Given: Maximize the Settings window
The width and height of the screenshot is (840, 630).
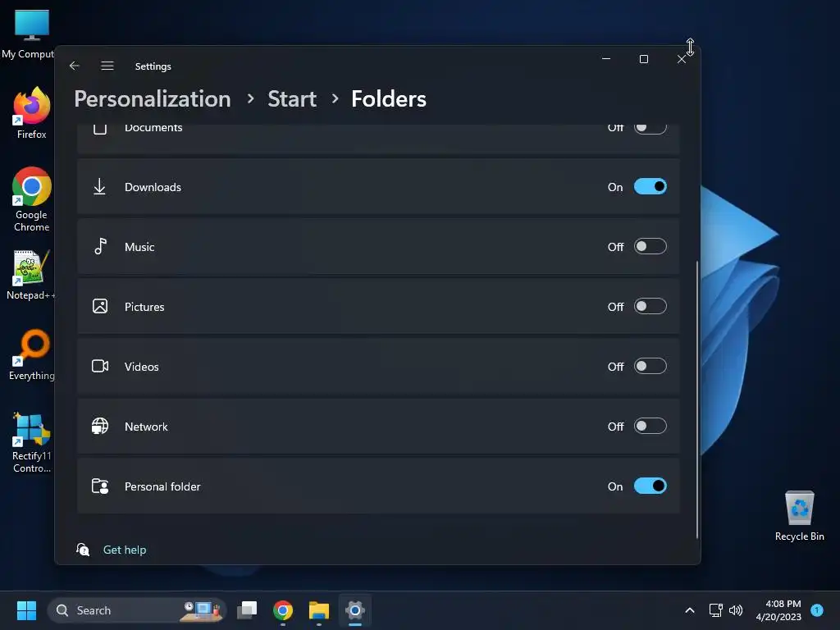Looking at the screenshot, I should click(644, 59).
